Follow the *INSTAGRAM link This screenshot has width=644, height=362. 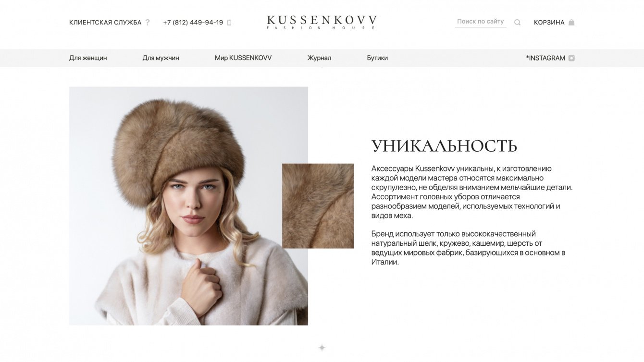pyautogui.click(x=545, y=58)
